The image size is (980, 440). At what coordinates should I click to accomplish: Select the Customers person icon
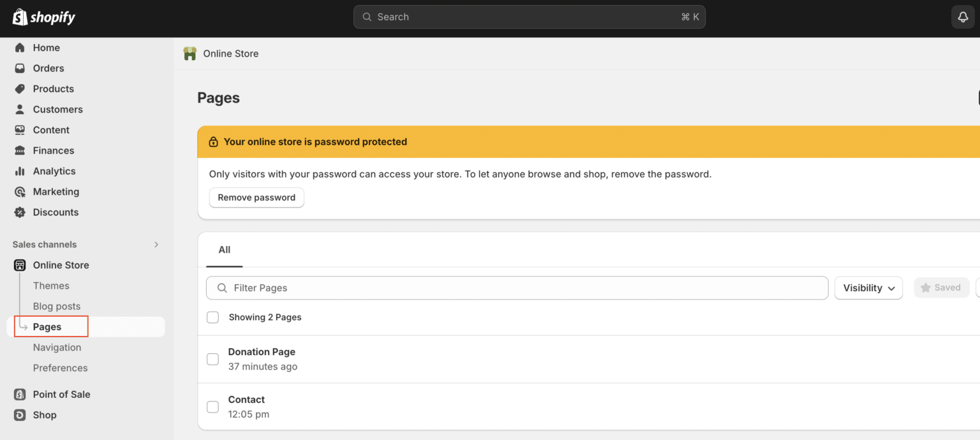(20, 109)
